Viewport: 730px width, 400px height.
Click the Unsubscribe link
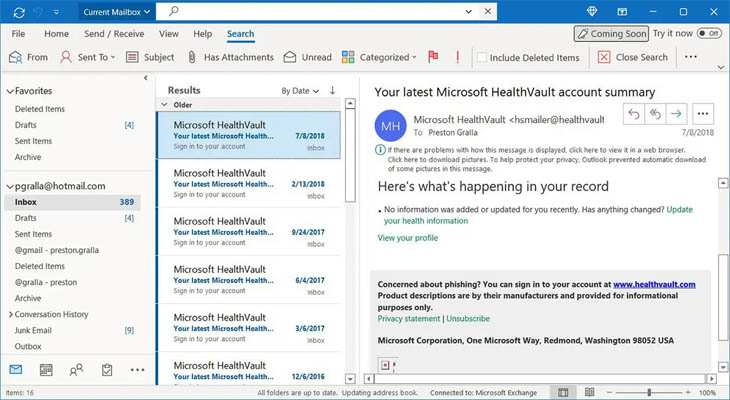point(468,319)
